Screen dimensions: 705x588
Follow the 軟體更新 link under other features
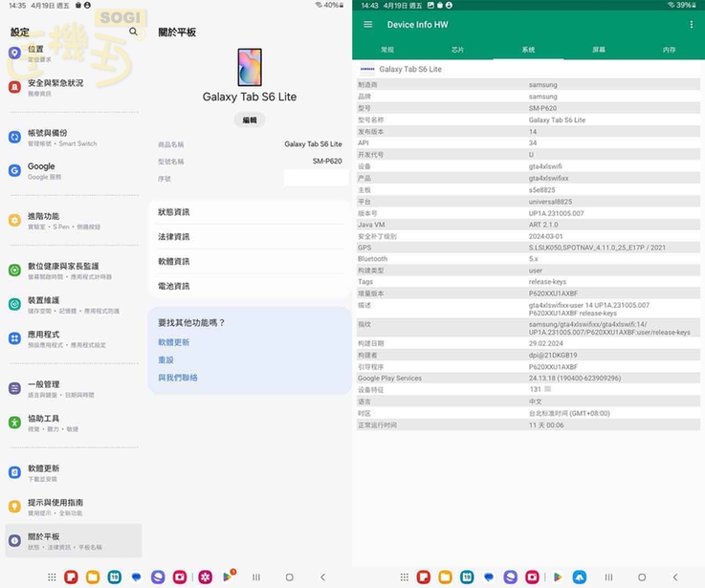click(173, 342)
